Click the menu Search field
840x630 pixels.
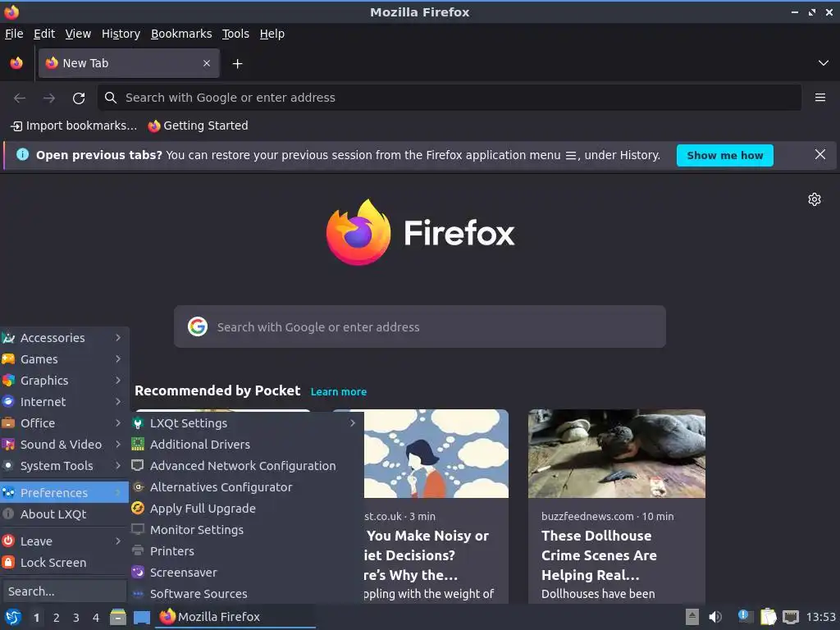point(64,591)
